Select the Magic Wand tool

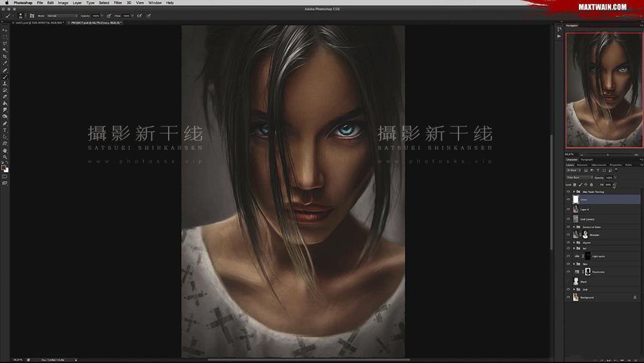click(x=5, y=50)
